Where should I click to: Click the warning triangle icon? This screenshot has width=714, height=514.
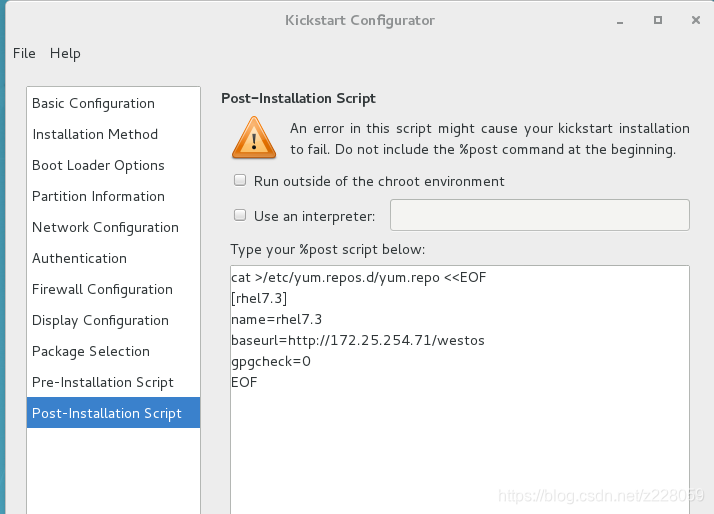253,138
